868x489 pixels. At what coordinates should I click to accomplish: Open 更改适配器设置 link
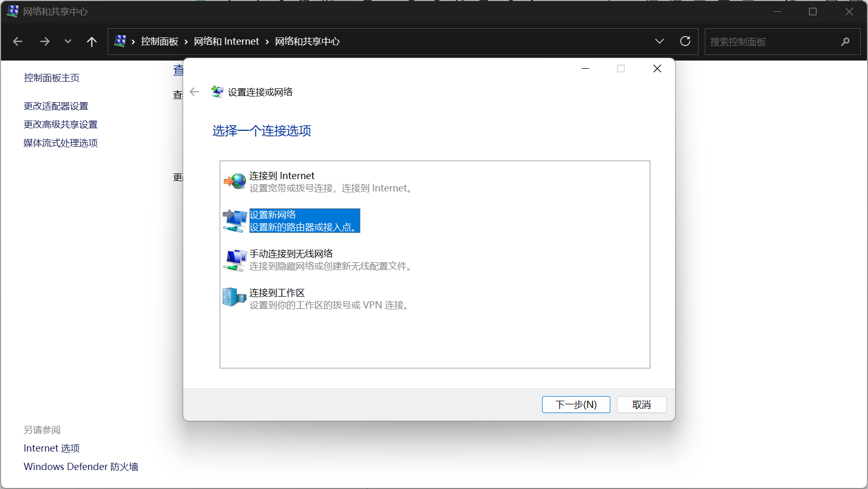coord(56,106)
